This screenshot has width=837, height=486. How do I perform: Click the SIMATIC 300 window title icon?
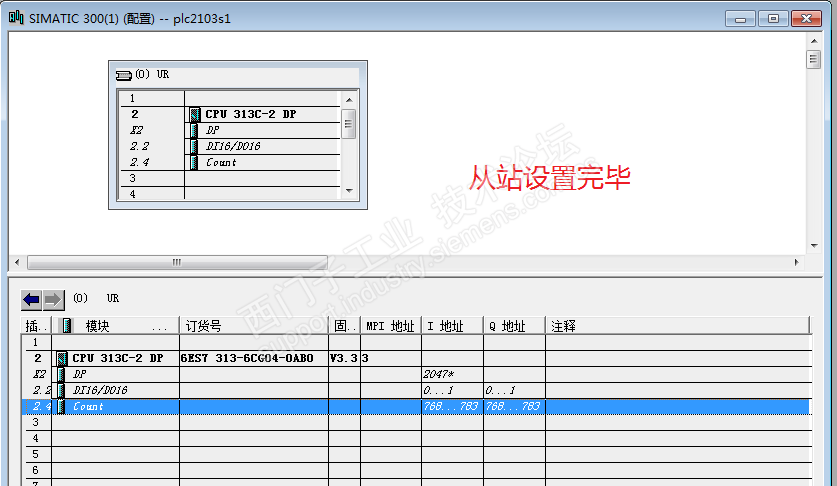[16, 18]
